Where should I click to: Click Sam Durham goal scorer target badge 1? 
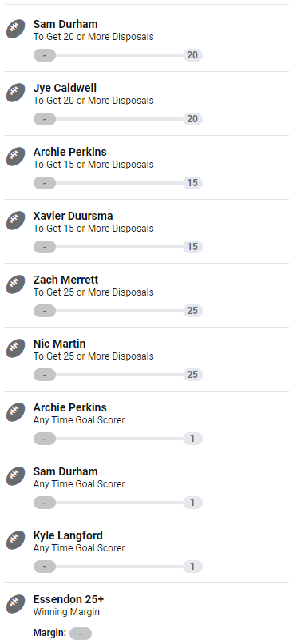tap(192, 503)
